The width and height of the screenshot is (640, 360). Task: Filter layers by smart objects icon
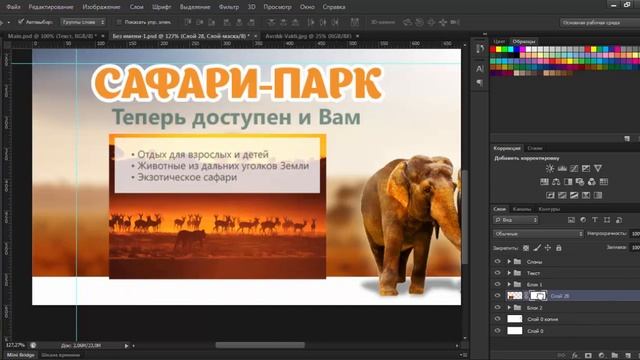point(619,220)
